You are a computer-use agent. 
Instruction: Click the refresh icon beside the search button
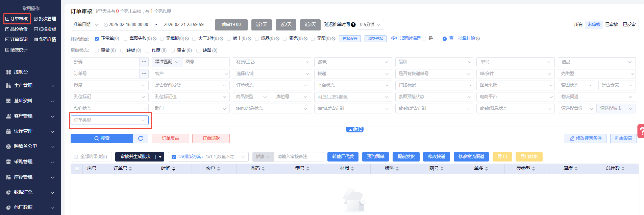tap(141, 138)
